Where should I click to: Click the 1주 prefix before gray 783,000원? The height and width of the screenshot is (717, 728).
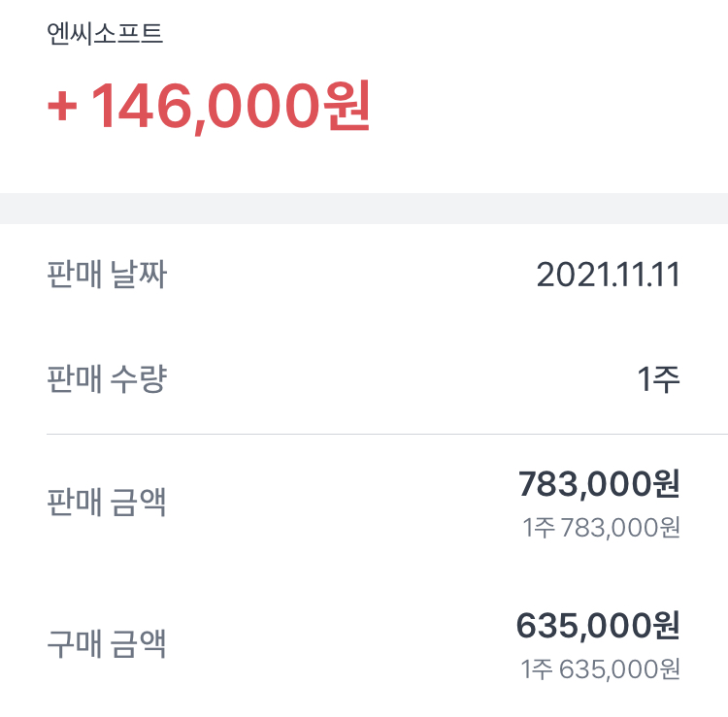pos(539,528)
